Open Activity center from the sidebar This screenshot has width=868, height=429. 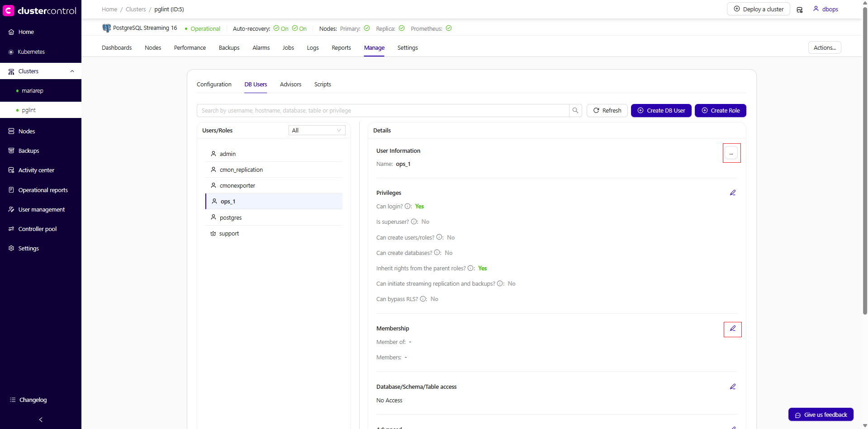36,170
